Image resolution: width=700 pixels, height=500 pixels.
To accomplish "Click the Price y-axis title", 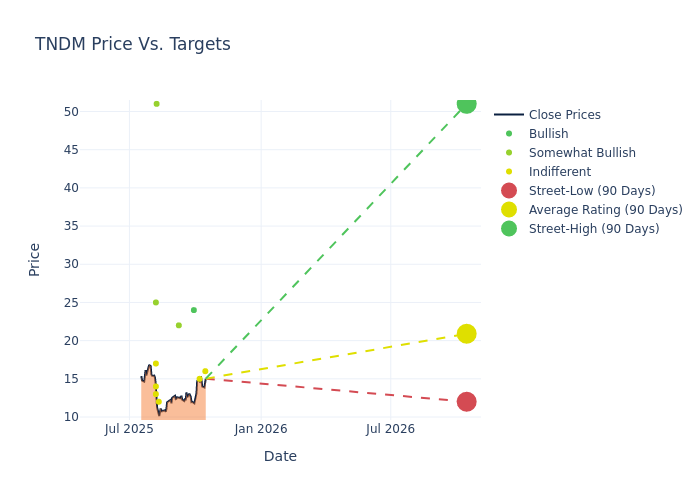I will 35,259.
